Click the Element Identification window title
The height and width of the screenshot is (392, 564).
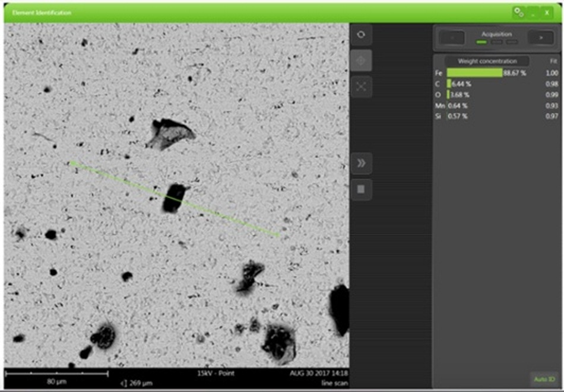42,12
